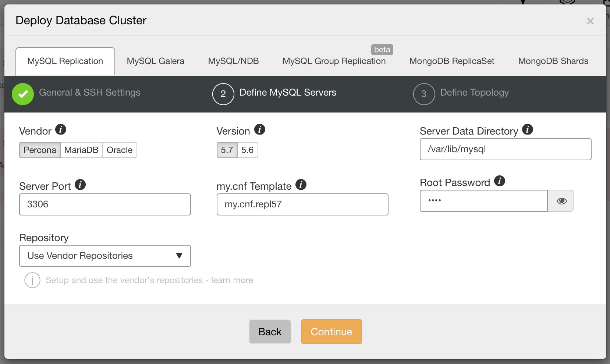Switch to MySQL Galera tab

[156, 61]
